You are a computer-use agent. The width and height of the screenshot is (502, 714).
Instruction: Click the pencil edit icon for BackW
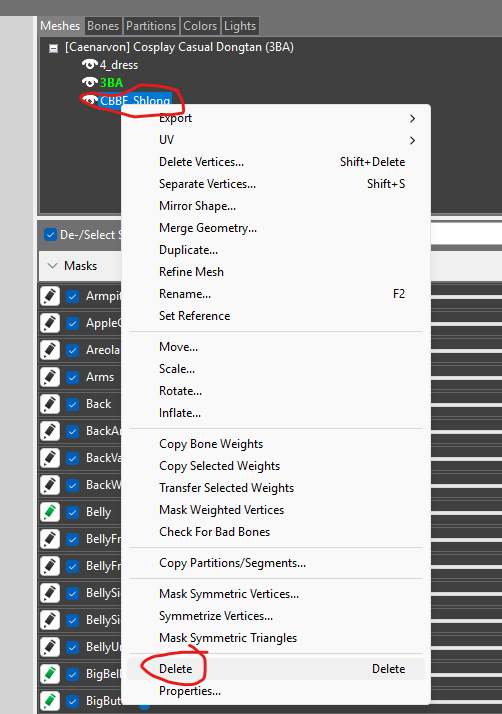[50, 485]
